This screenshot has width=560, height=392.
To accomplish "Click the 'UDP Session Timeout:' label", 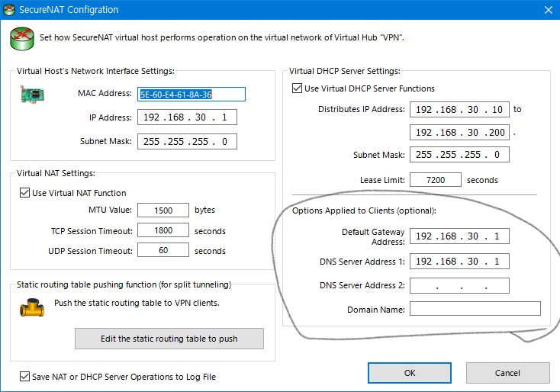I will pos(90,251).
